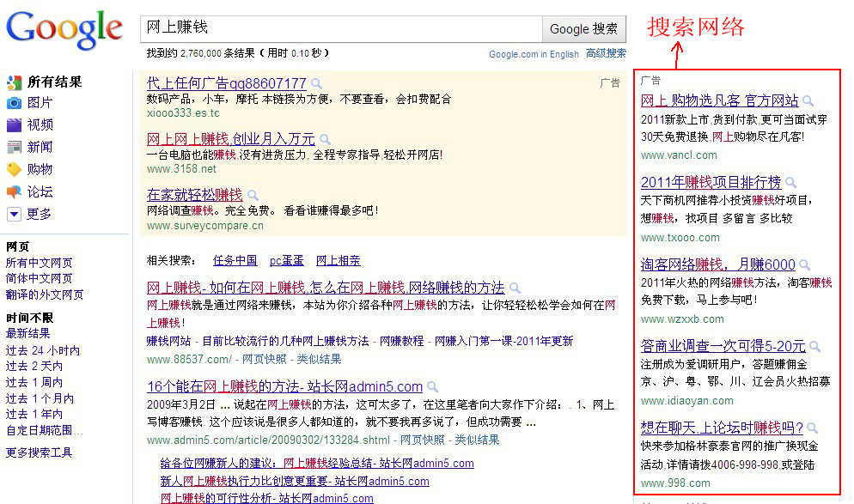The height and width of the screenshot is (504, 854).
Task: Switch to 图片 results
Action: (40, 103)
